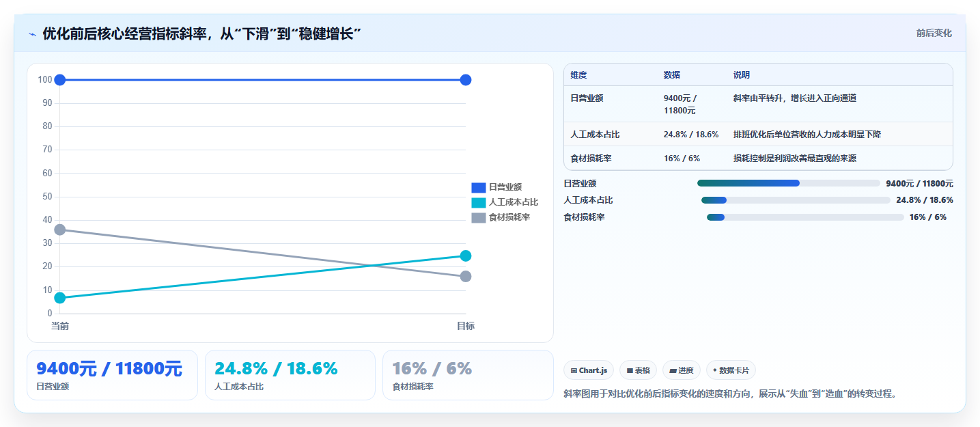Click the 日营业额 label left of progress bar
The height and width of the screenshot is (427, 980).
point(580,184)
